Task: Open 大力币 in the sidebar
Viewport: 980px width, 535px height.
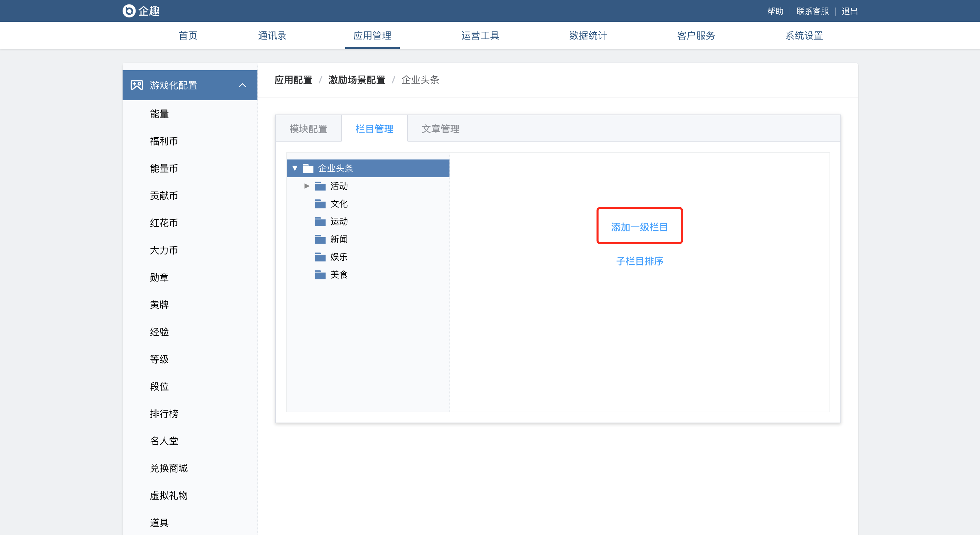Action: [164, 250]
